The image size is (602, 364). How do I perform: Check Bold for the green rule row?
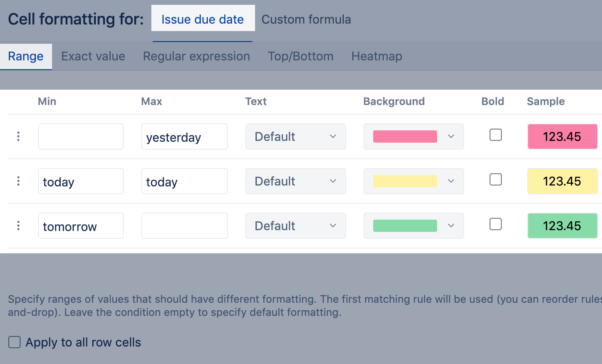coord(495,224)
